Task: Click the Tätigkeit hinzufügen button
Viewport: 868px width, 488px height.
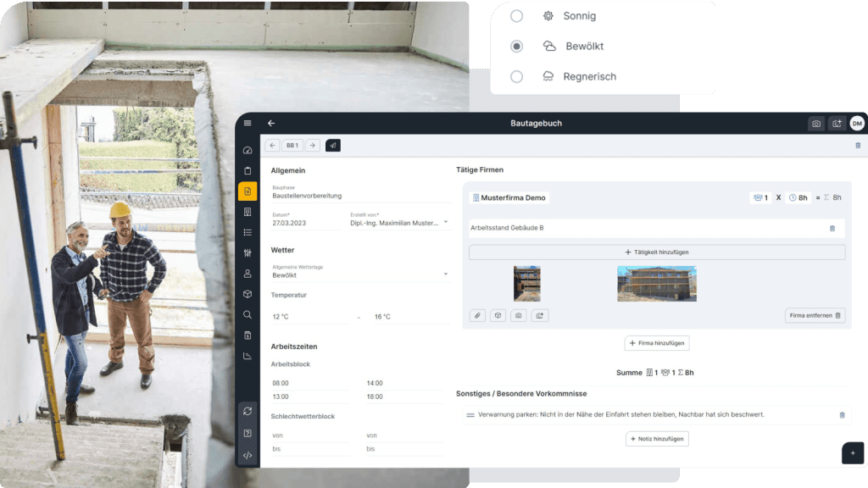Action: click(x=657, y=252)
